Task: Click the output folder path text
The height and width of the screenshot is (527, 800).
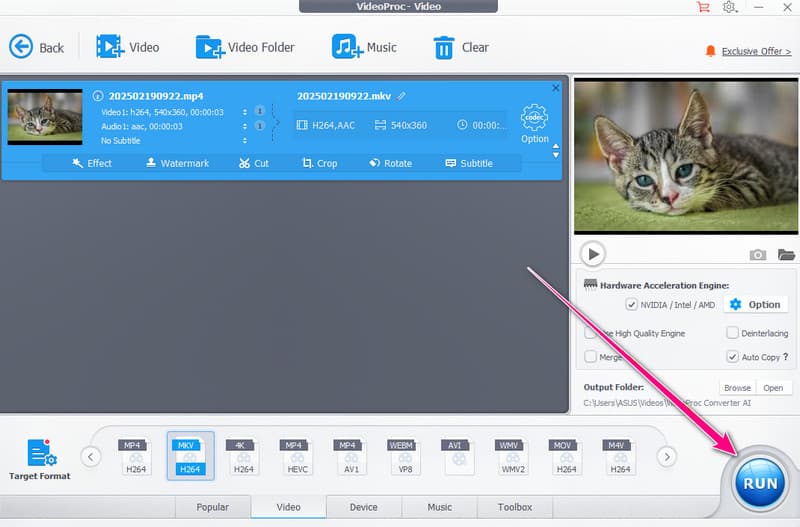Action: click(667, 403)
